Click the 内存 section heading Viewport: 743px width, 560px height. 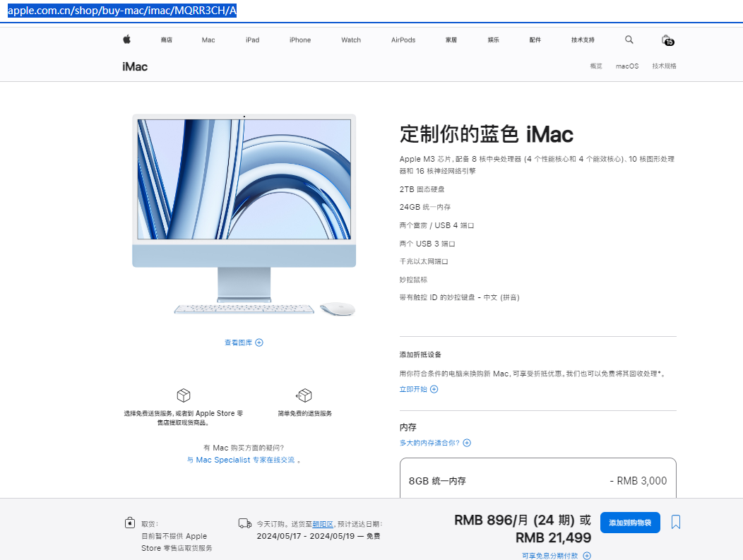click(408, 427)
